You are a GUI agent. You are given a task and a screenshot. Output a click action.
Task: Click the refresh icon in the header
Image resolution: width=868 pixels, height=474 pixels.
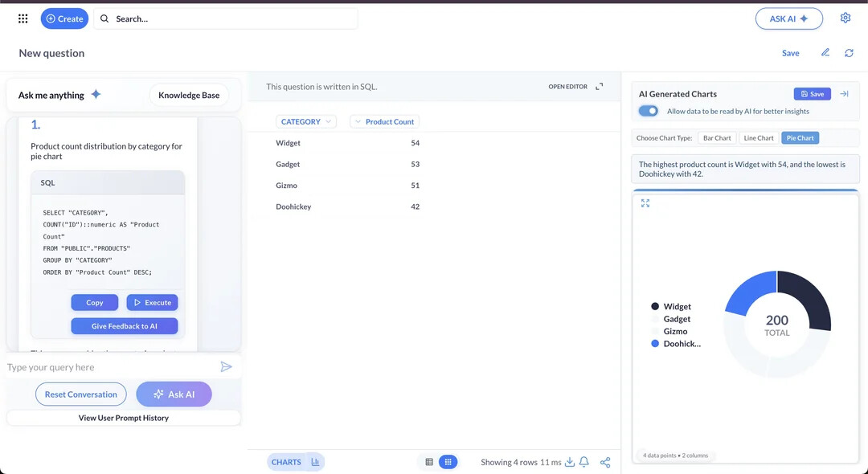(x=849, y=53)
